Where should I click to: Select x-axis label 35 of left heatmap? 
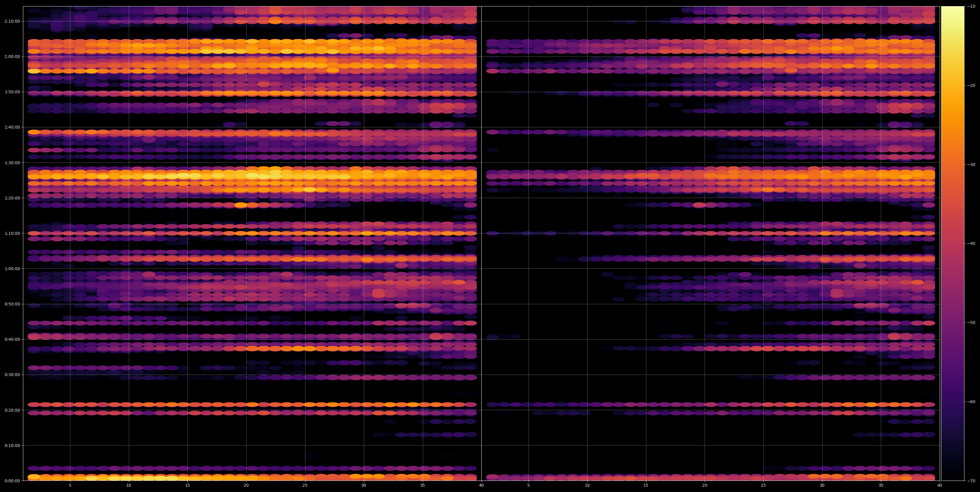423,486
